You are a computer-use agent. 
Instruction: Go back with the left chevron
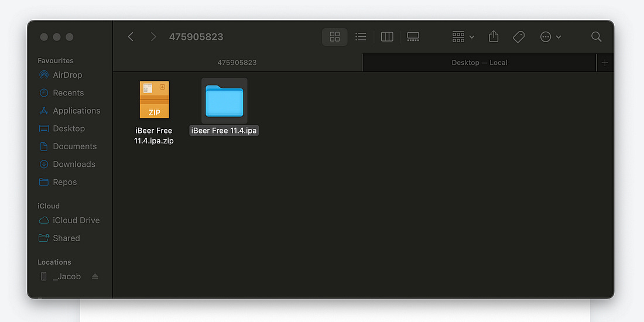[131, 37]
